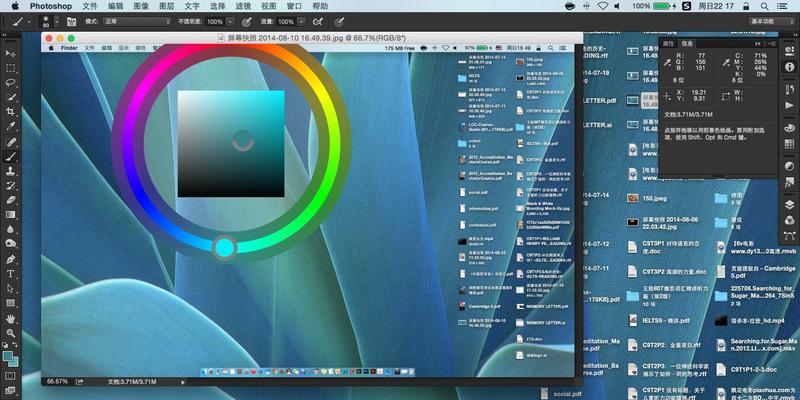Select the Quick Selection tool

pyautogui.click(x=10, y=97)
